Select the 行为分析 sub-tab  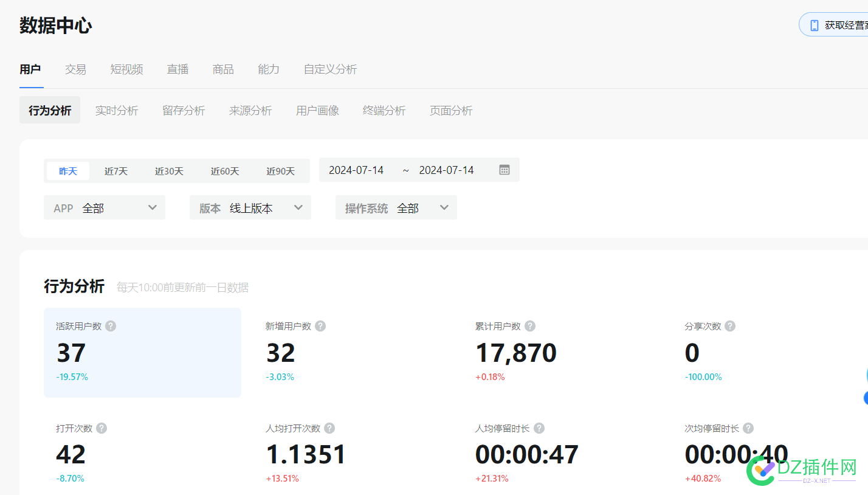coord(50,110)
